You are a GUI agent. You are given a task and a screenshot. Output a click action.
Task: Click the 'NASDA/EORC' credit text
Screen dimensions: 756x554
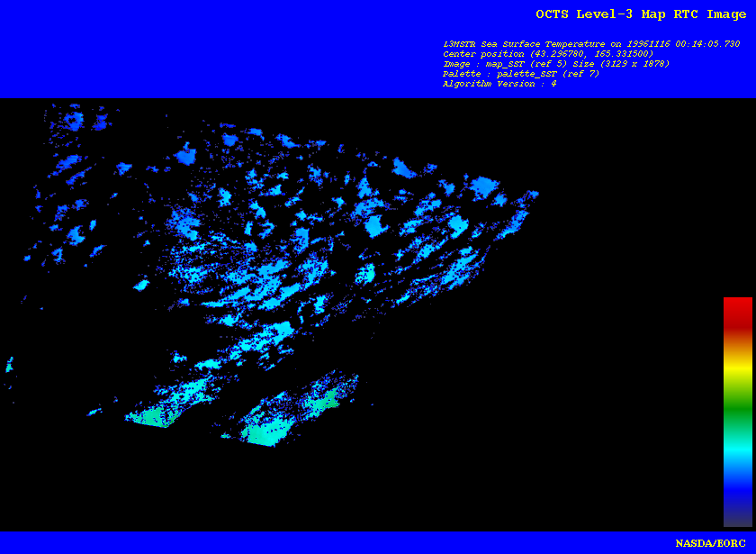pos(710,543)
